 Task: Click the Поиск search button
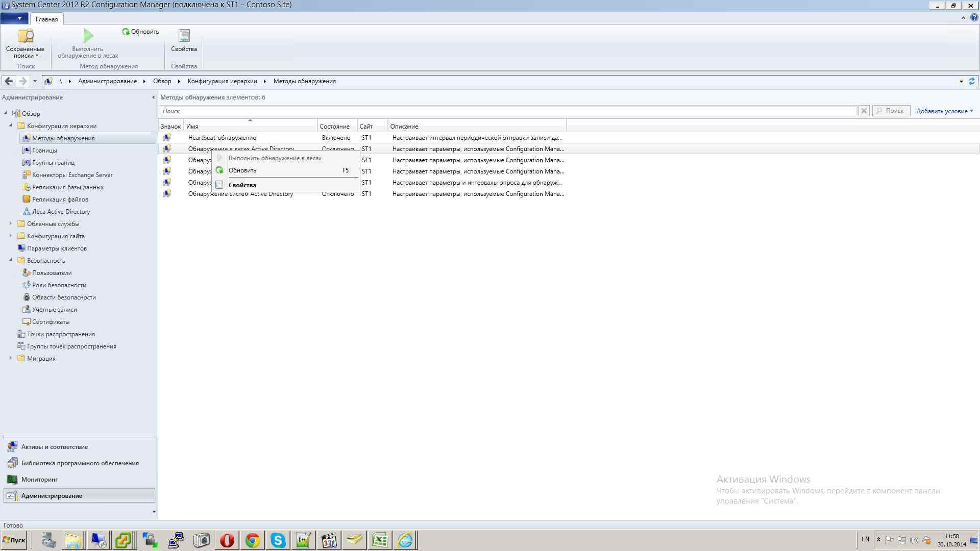891,111
